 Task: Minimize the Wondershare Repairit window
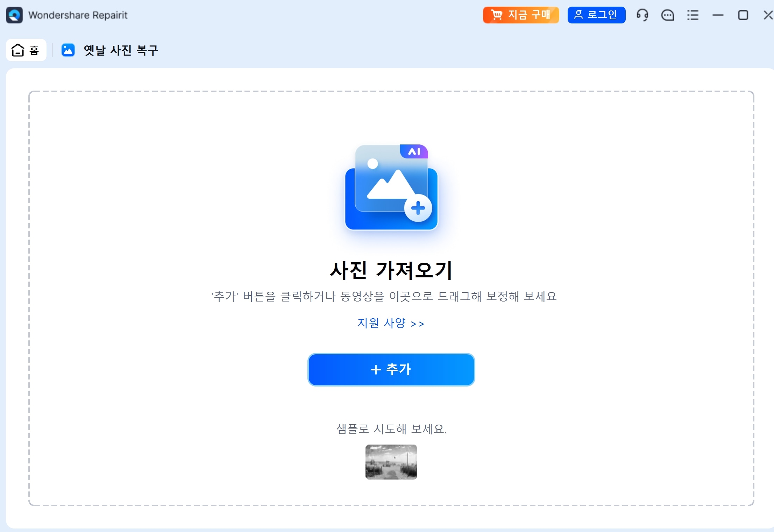717,15
